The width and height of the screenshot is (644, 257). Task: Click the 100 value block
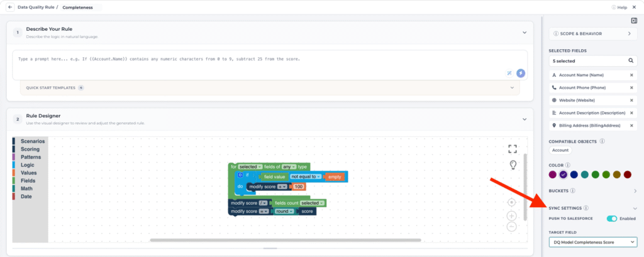point(299,186)
